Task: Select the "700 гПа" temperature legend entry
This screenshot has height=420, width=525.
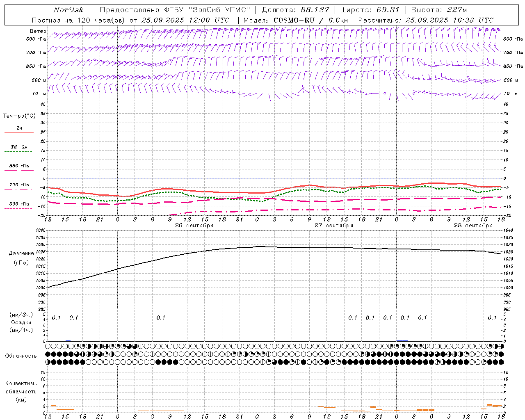Action: [19, 185]
